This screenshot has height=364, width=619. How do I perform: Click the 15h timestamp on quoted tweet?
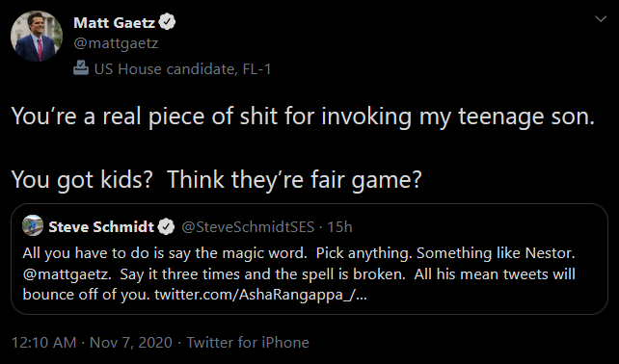coord(339,226)
